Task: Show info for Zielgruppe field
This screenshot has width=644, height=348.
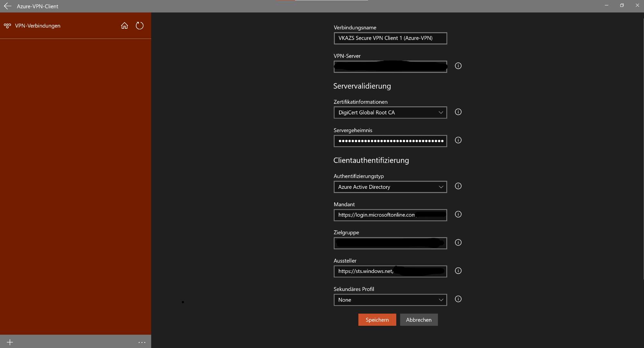Action: coord(458,243)
